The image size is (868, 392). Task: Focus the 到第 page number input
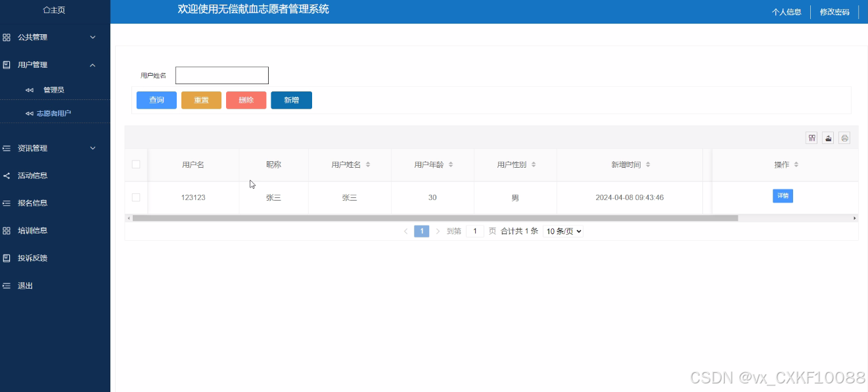point(475,232)
